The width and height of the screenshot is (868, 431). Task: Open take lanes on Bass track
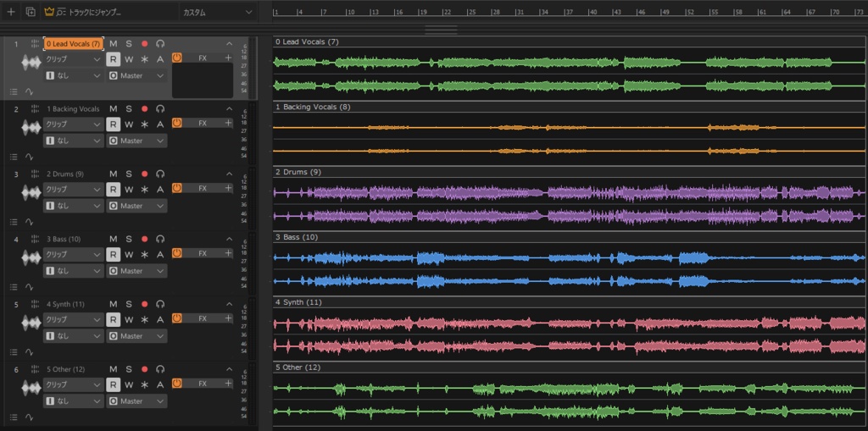point(14,287)
